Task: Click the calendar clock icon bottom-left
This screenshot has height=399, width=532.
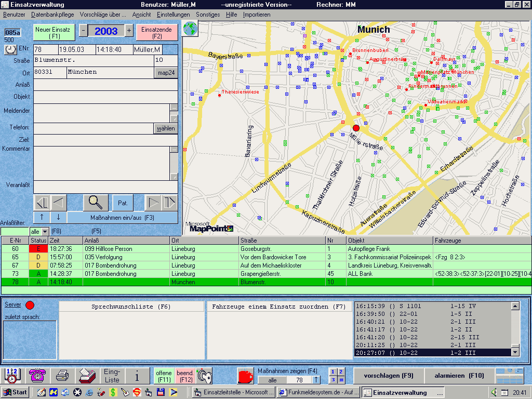Action: click(11, 376)
